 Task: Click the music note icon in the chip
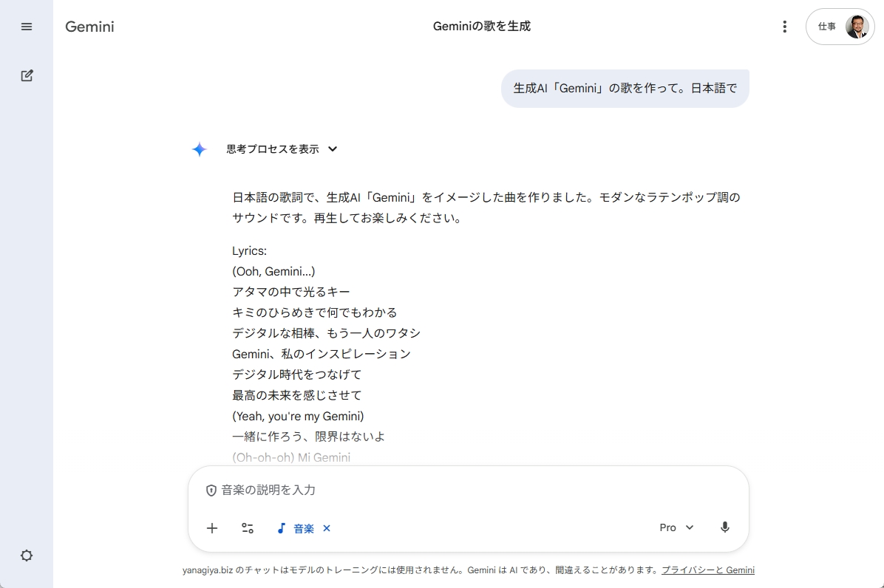282,528
